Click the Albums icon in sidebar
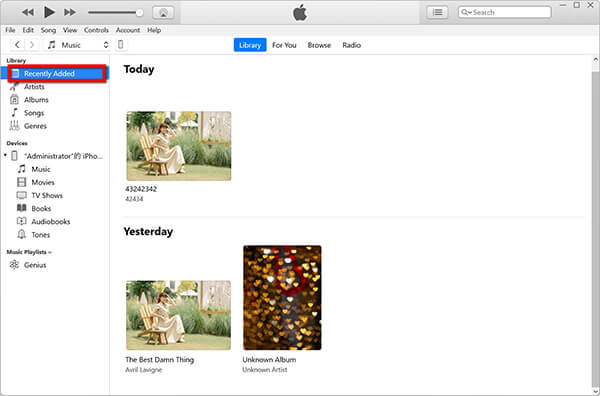Image resolution: width=600 pixels, height=396 pixels. click(14, 100)
